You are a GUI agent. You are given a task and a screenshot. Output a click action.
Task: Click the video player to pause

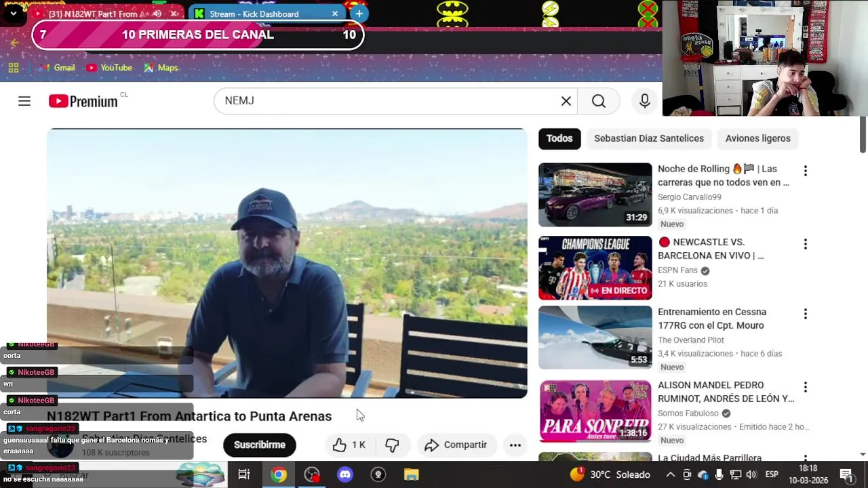click(287, 263)
